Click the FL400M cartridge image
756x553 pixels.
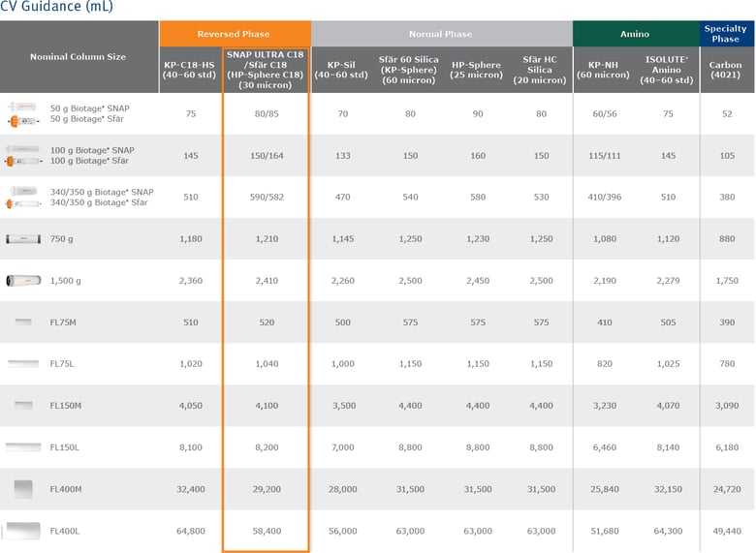[23, 489]
